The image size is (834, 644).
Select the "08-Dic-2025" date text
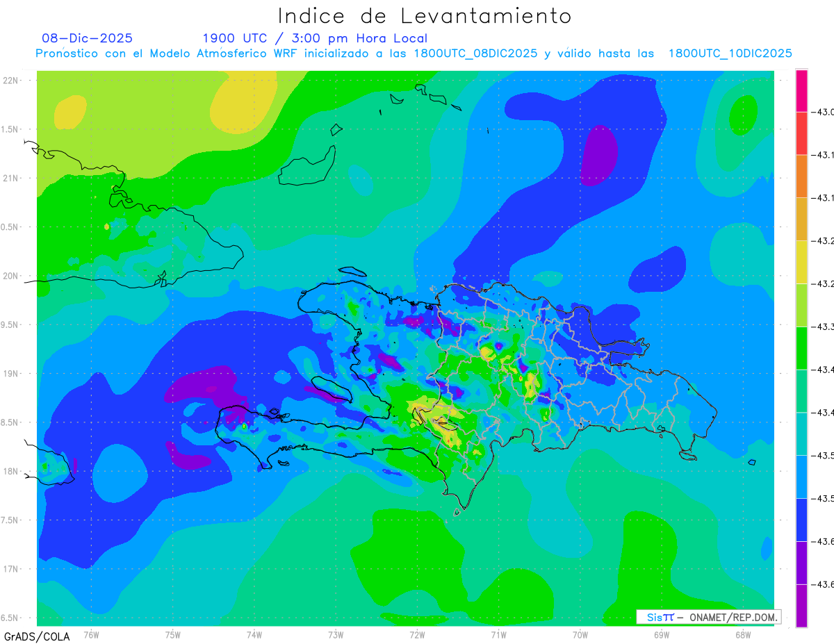pos(87,38)
